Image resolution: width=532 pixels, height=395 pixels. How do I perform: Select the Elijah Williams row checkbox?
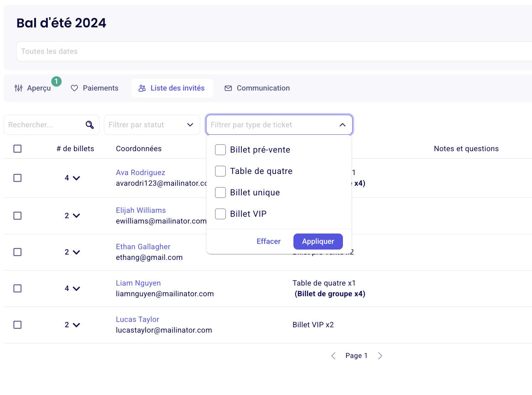click(17, 216)
